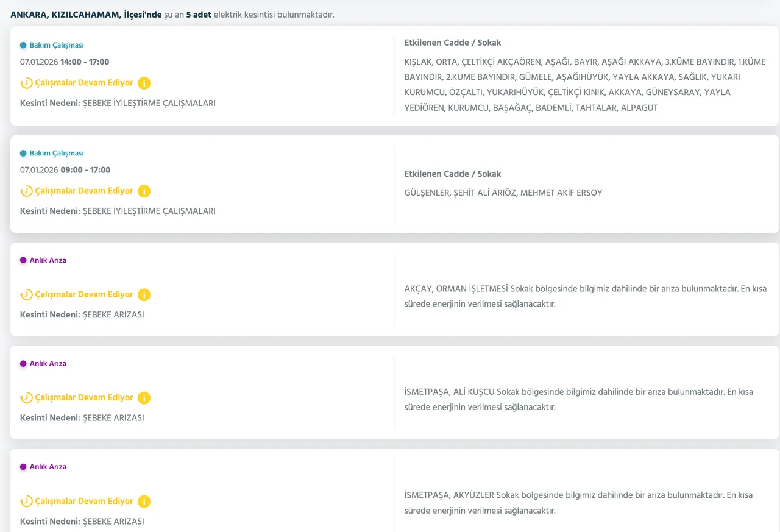The width and height of the screenshot is (780, 532).
Task: Click the purple dot in the ALİ KUŞCU card
Action: coord(23,364)
